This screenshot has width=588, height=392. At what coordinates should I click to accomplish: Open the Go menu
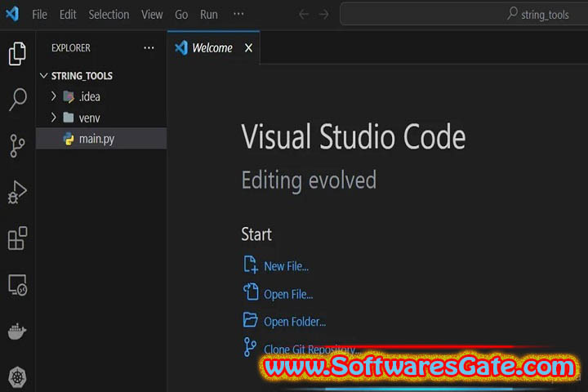click(x=181, y=15)
